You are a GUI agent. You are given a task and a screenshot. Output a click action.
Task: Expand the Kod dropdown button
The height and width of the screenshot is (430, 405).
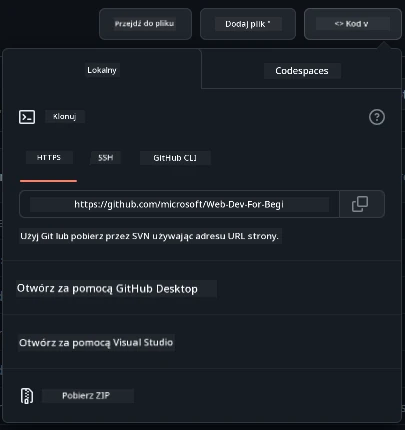(x=353, y=24)
